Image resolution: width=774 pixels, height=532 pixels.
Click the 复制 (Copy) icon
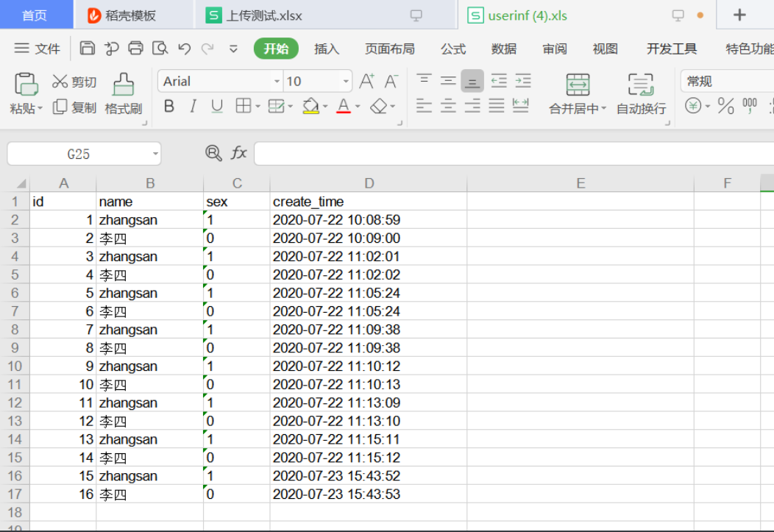62,107
